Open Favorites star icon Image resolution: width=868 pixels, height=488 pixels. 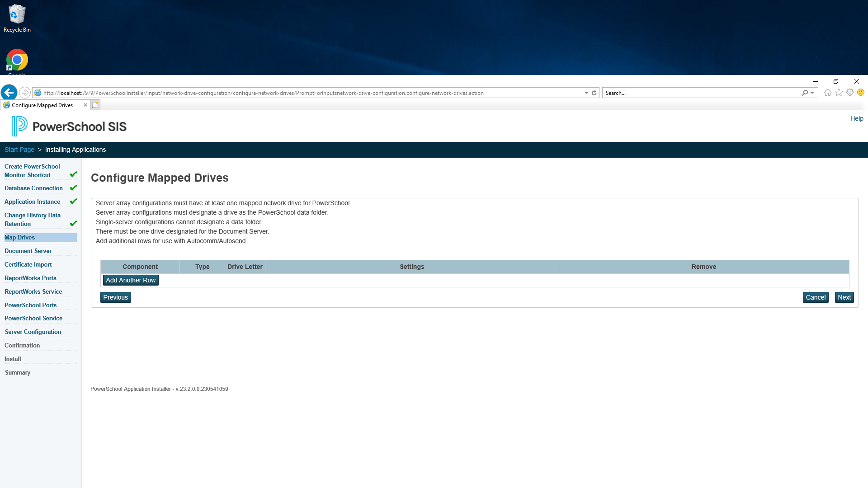tap(839, 93)
